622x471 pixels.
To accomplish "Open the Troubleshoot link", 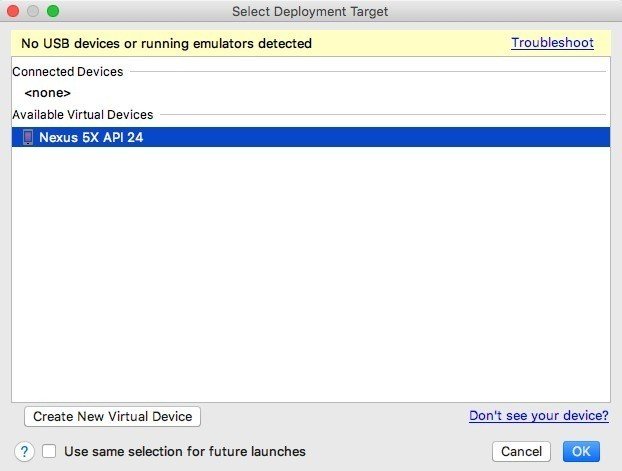I will (552, 43).
